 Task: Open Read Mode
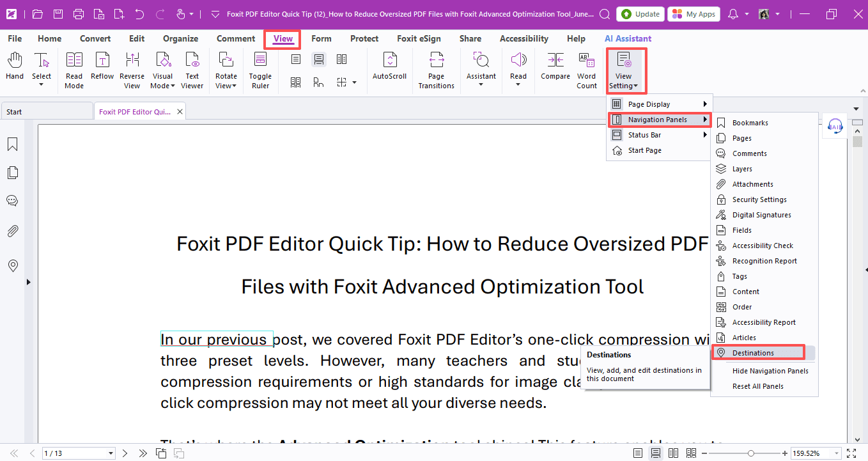pyautogui.click(x=74, y=70)
